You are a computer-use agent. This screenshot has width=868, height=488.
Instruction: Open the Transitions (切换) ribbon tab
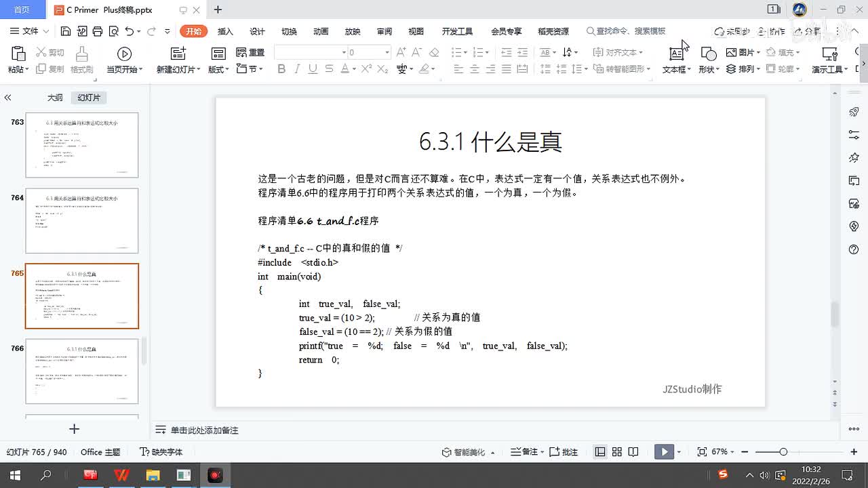(289, 31)
